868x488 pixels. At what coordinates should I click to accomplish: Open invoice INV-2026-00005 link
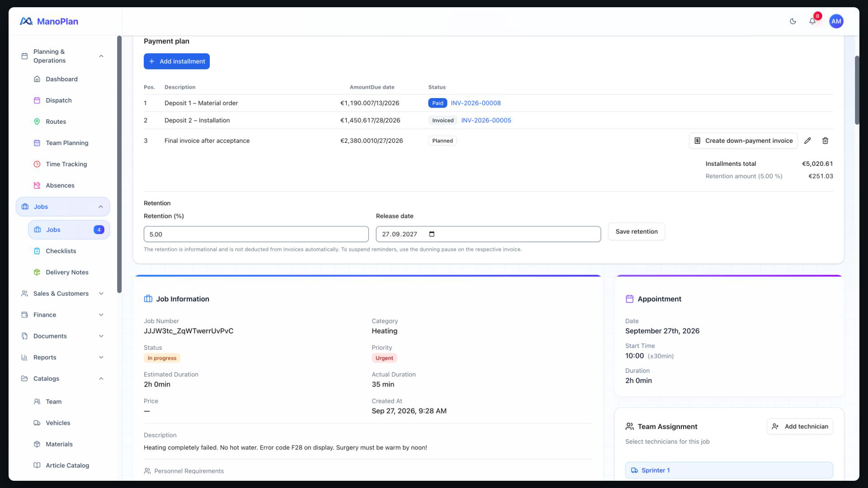pos(486,120)
